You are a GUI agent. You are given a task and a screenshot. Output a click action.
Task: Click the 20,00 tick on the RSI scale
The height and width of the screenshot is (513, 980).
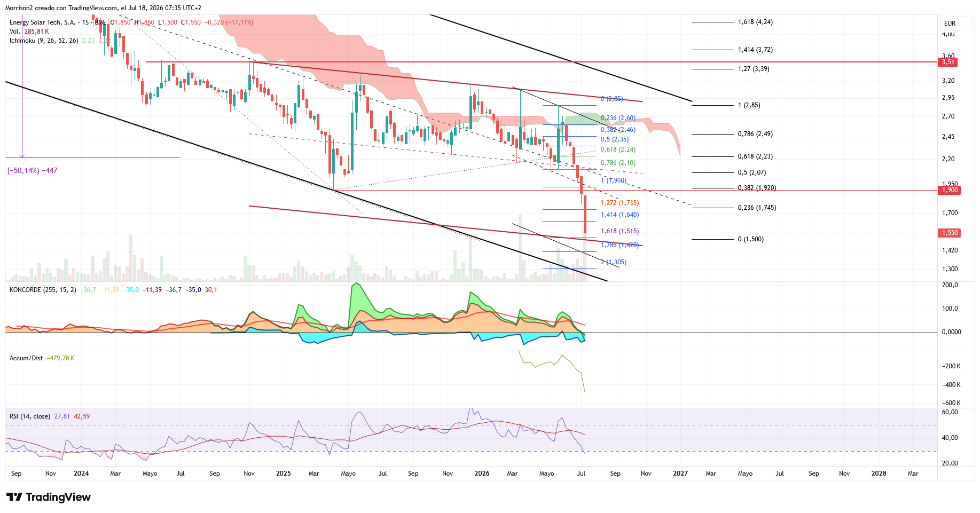coord(950,463)
